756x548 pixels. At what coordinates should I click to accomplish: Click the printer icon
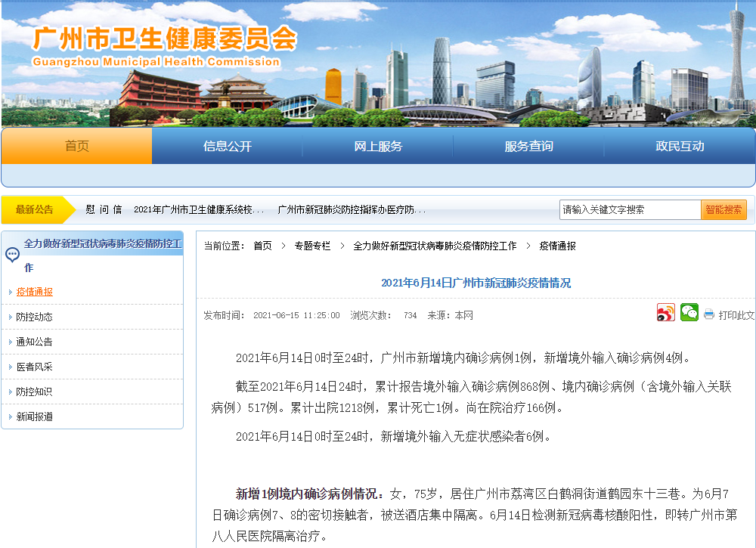709,314
